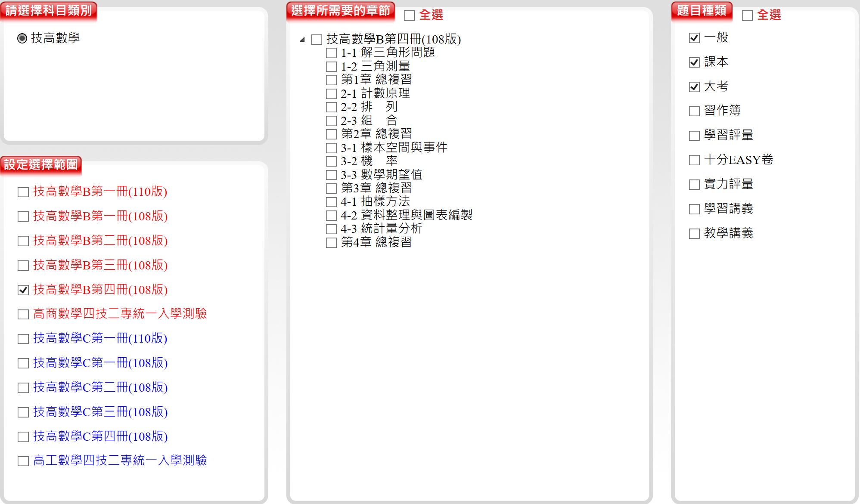This screenshot has width=860, height=504.
Task: Check the 技高數學B第四冊(108版) root tree checkbox
Action: click(x=317, y=40)
